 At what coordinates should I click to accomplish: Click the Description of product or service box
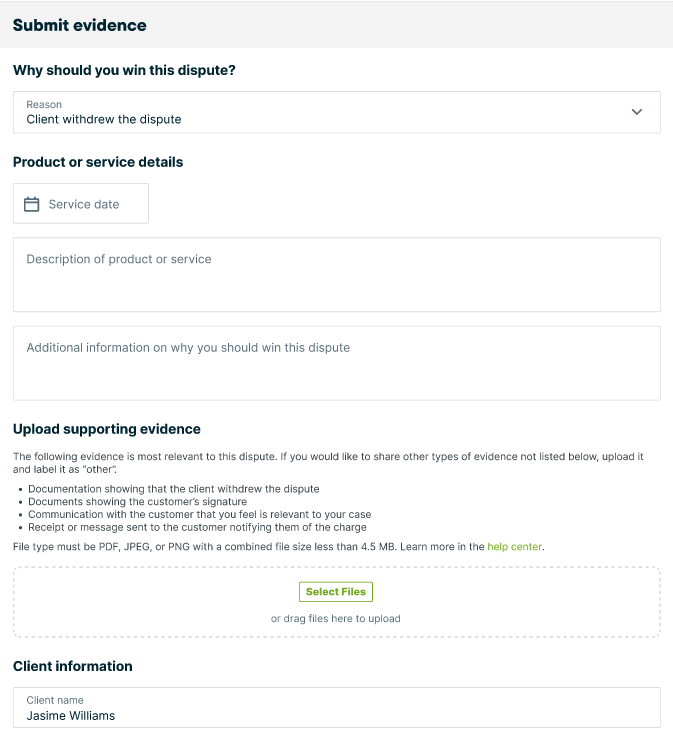[x=336, y=274]
